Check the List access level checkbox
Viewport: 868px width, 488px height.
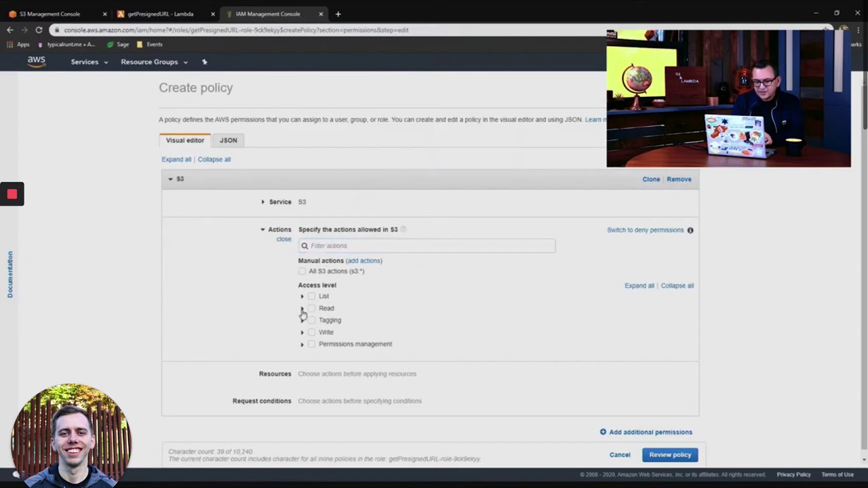click(x=312, y=296)
